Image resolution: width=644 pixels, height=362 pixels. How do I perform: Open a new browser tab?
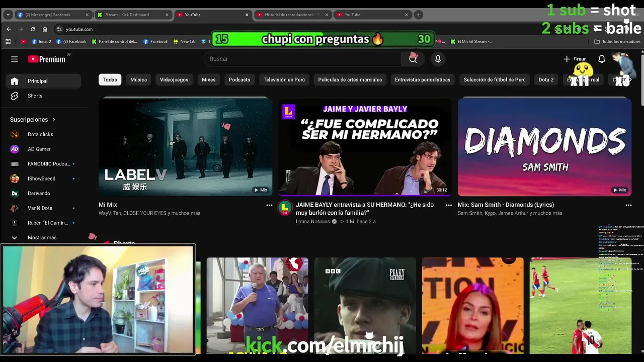pos(418,15)
